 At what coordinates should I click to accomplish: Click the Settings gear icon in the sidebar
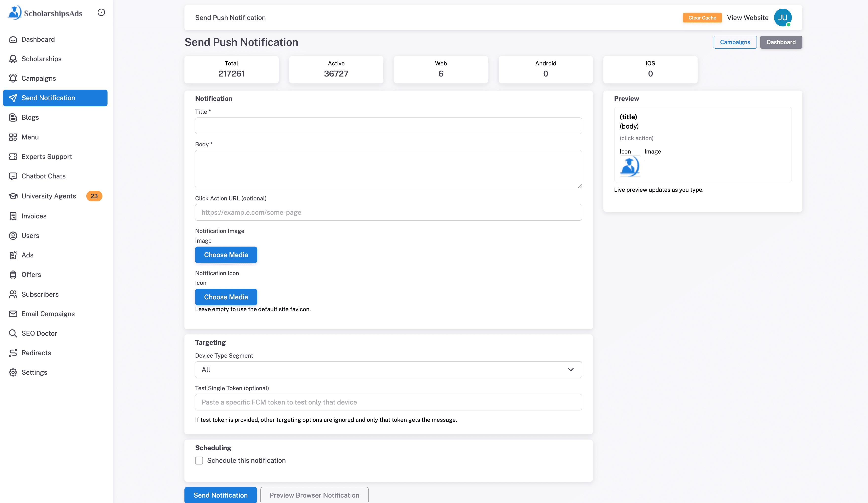[x=13, y=372]
